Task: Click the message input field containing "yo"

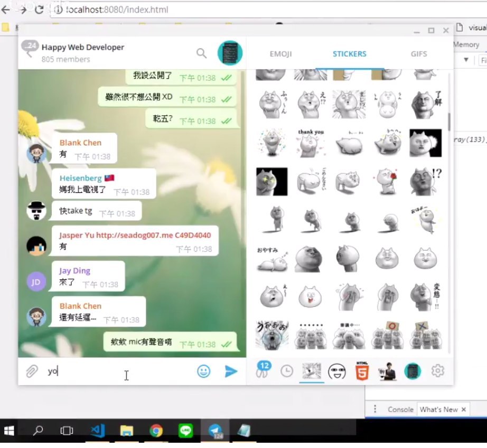Action: (x=116, y=371)
